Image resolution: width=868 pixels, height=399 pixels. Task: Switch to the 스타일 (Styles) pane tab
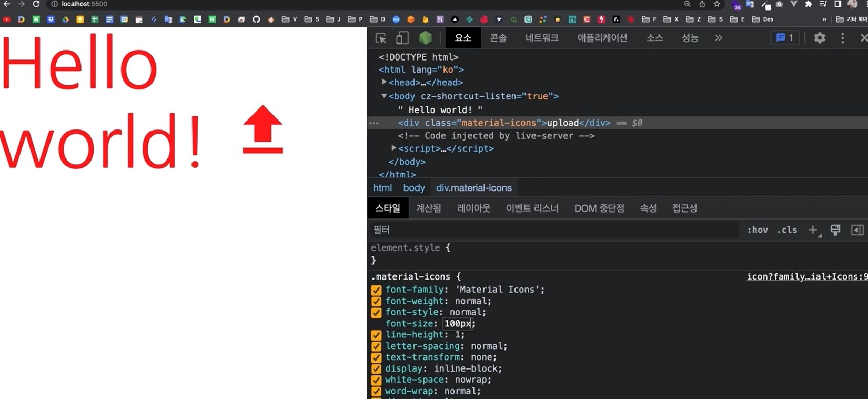(388, 208)
